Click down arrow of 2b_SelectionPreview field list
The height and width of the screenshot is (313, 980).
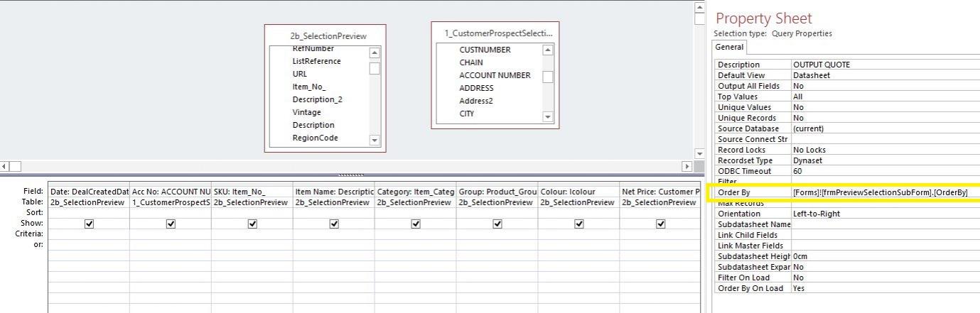pyautogui.click(x=375, y=141)
